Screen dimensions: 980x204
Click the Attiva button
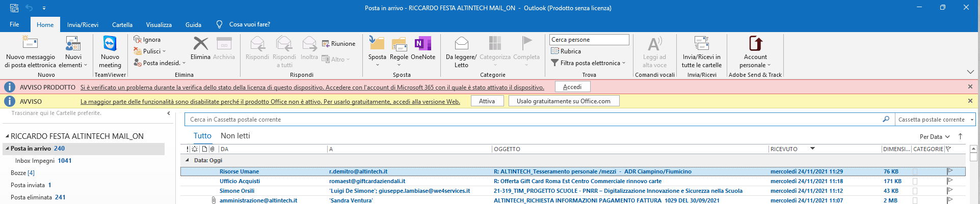point(487,101)
